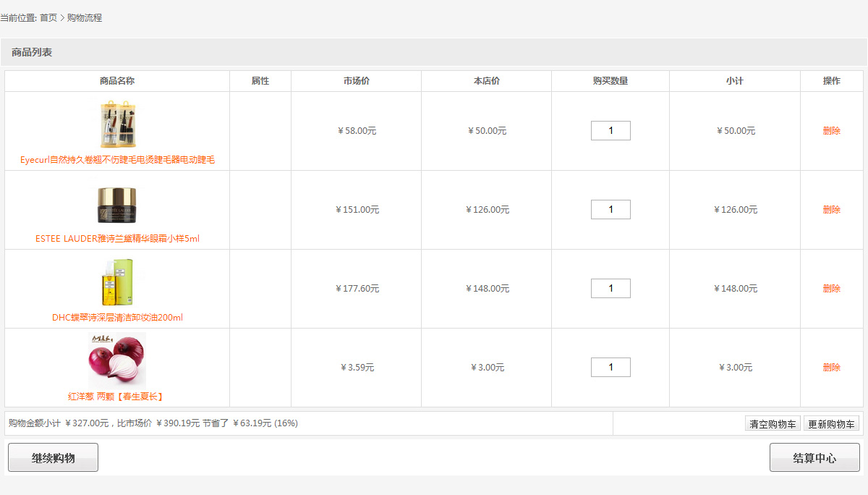Click the quantity field for Estee Lauder item

(610, 210)
